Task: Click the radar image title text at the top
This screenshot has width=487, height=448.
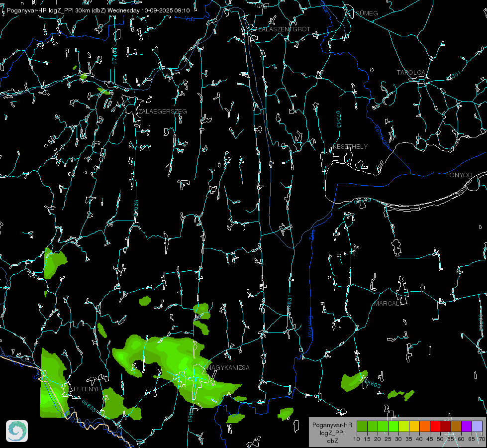Action: point(98,10)
